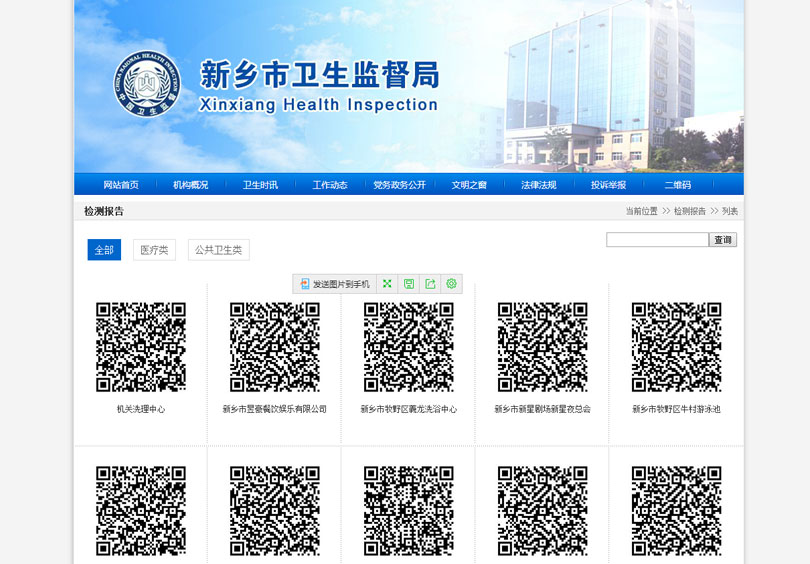
Task: Click 新乡市牧野区牛村游泳池 QR code image
Action: coord(676,347)
